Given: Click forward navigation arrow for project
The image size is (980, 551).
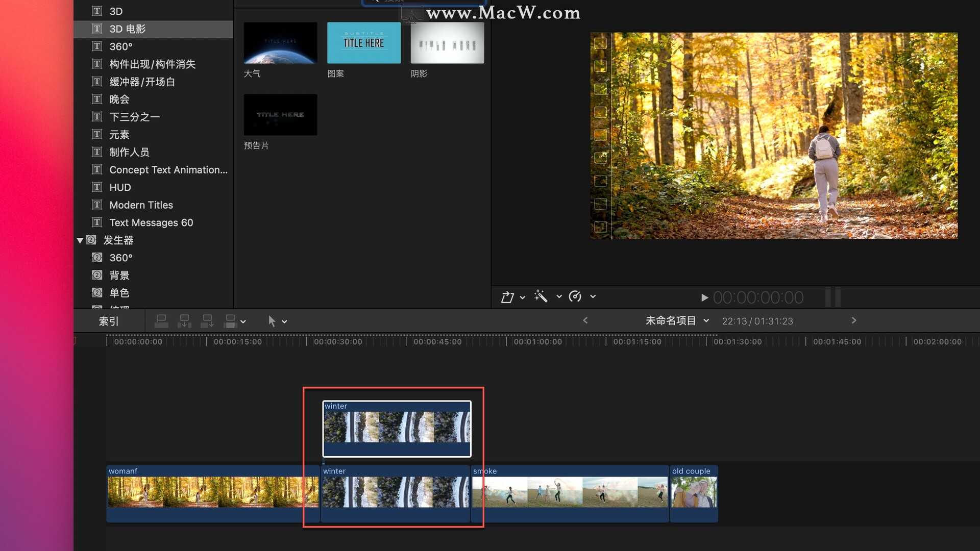Looking at the screenshot, I should 853,321.
